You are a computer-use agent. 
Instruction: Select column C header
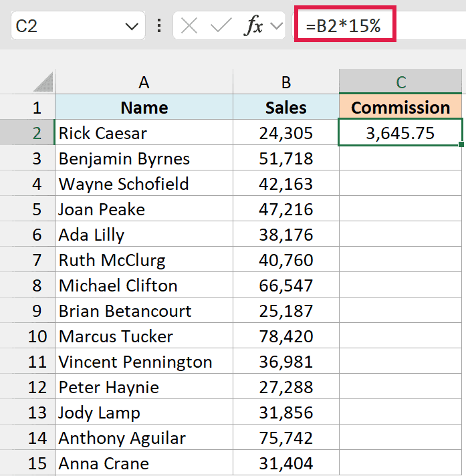coord(400,82)
